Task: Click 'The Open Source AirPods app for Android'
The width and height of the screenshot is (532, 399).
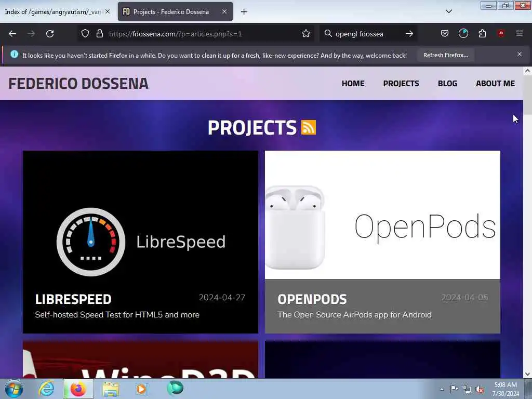Action: tap(354, 314)
